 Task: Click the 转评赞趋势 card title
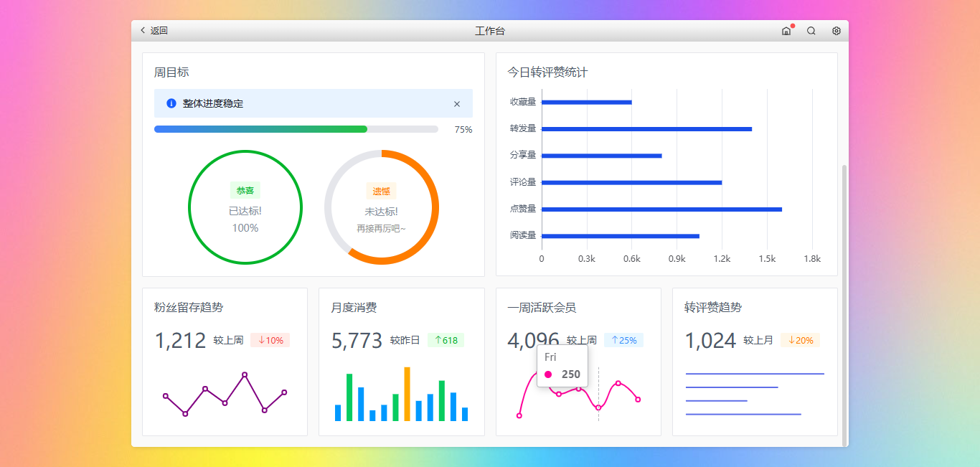coord(713,307)
